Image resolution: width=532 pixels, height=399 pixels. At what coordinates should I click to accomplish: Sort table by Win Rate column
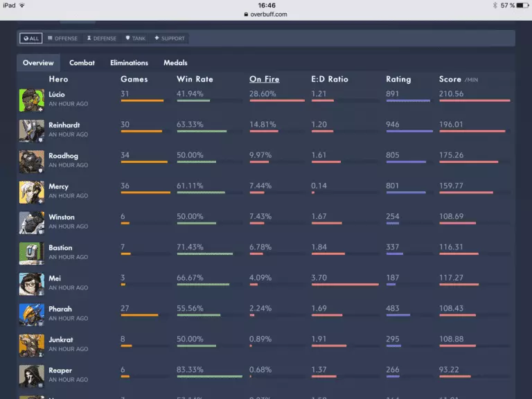pos(195,79)
